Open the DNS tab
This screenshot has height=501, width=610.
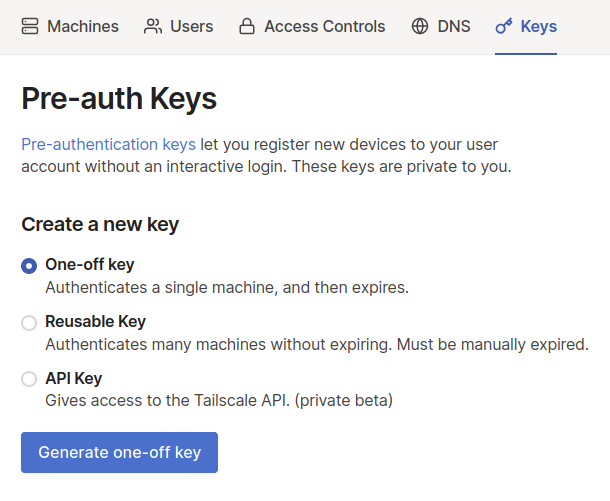454,27
